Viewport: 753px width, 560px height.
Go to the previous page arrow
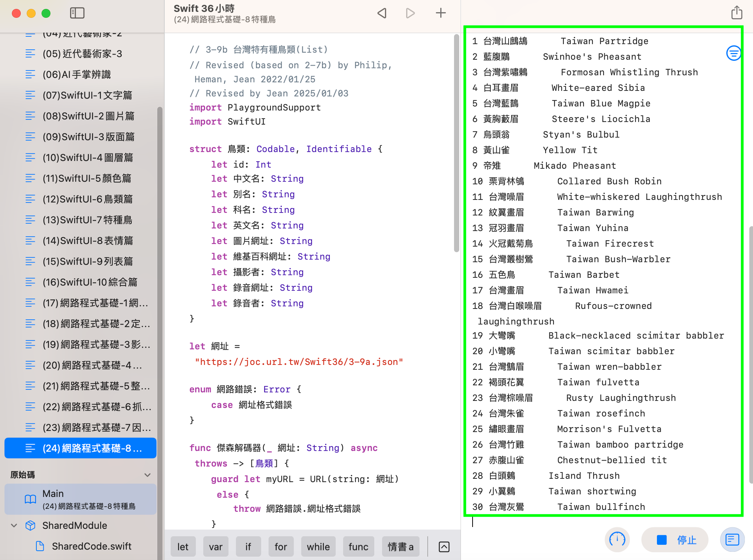pyautogui.click(x=382, y=13)
